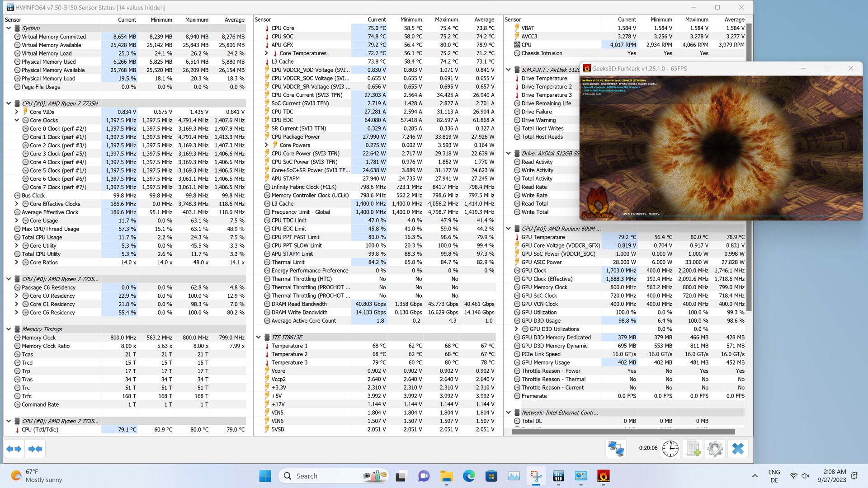Click the right panel vertical scrollbar
Screen dimensions: 868x488
pos(749,167)
